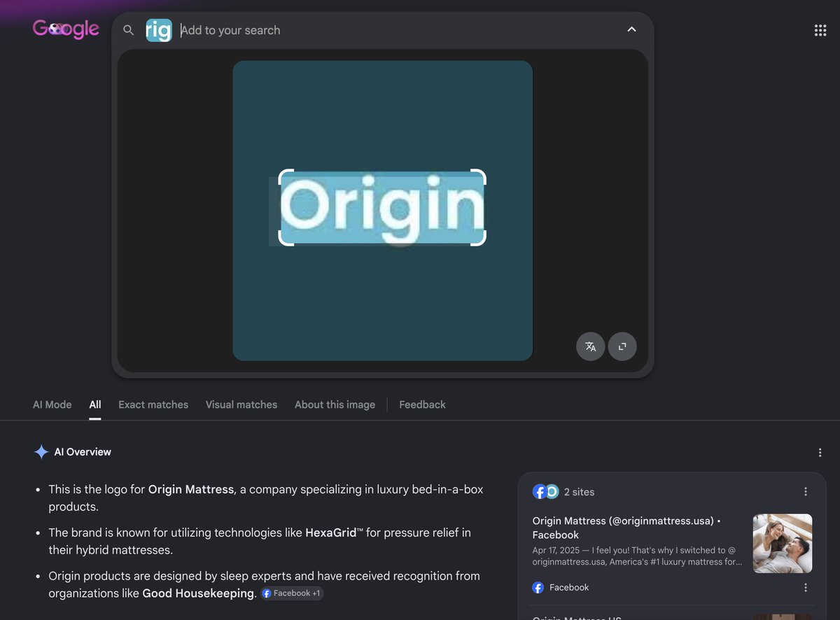
Task: Click the Facebook source label
Action: pyautogui.click(x=569, y=588)
